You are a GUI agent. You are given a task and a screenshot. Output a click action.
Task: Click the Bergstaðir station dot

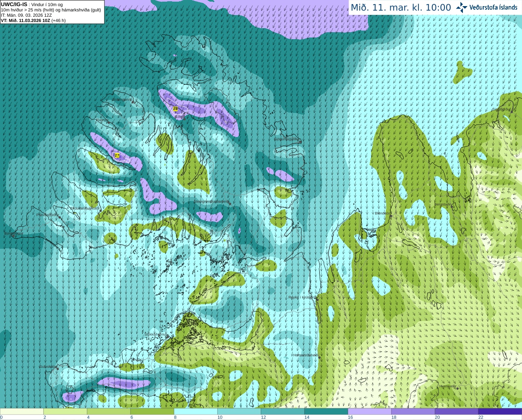452,206
